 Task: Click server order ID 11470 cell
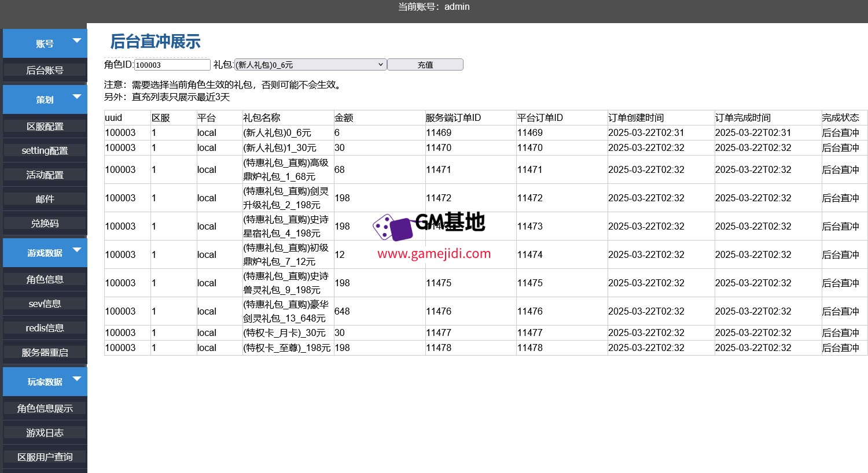click(x=470, y=148)
